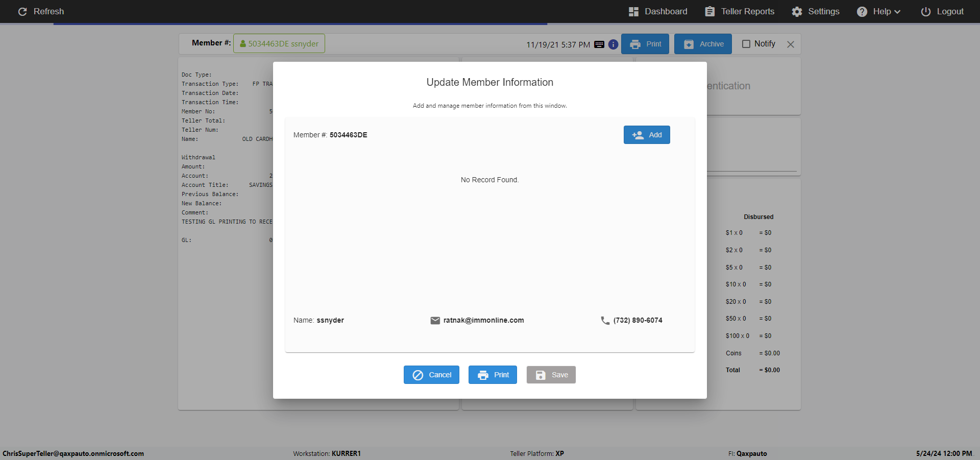Image resolution: width=980 pixels, height=460 pixels.
Task: Click the $100 x 0 denomination row
Action: point(749,336)
